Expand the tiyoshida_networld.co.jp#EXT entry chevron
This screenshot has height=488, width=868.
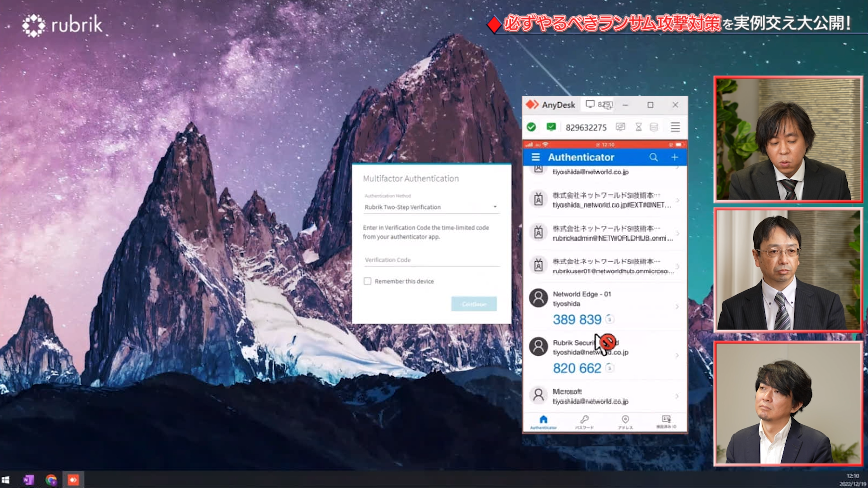(677, 200)
